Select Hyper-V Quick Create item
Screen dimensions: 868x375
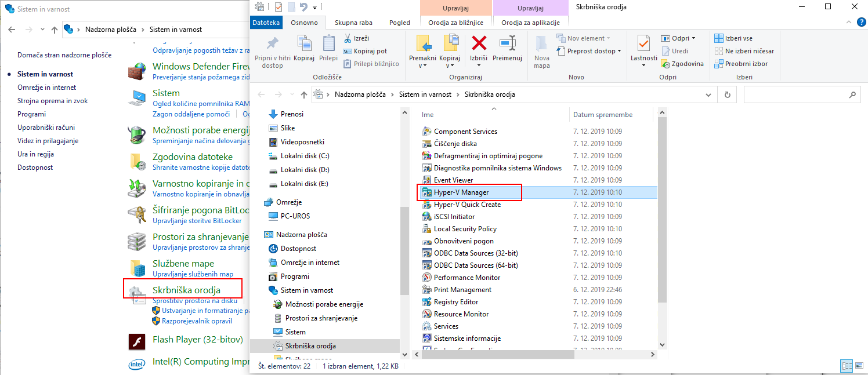click(x=467, y=205)
